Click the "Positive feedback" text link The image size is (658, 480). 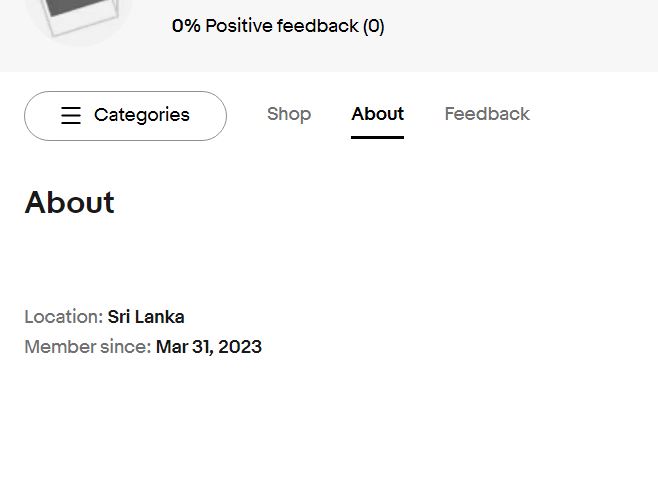[x=281, y=26]
